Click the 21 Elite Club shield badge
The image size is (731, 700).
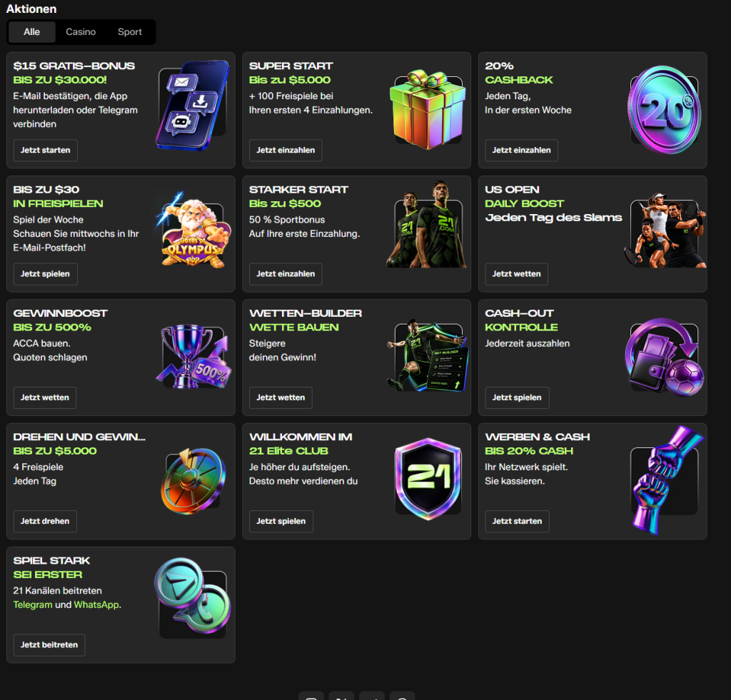click(428, 479)
